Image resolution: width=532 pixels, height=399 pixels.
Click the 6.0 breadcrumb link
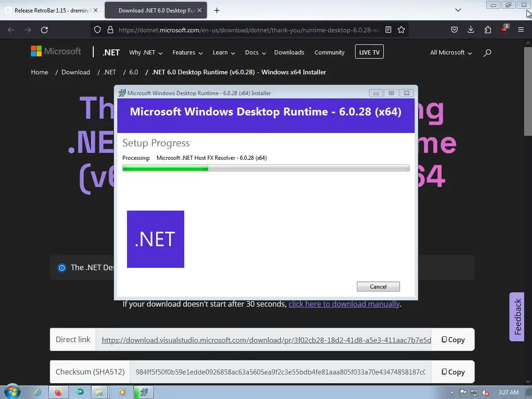[133, 72]
